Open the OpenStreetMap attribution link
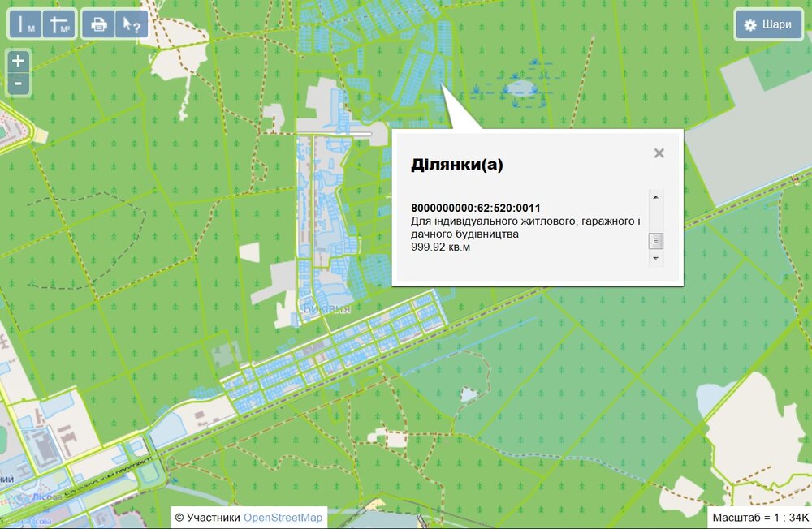The height and width of the screenshot is (529, 812). point(283,518)
